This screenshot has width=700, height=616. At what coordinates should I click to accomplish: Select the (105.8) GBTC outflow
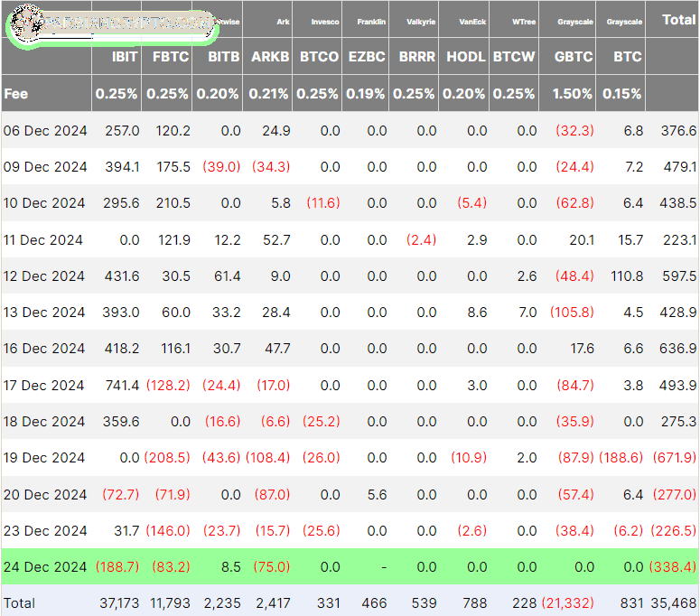[x=573, y=313]
